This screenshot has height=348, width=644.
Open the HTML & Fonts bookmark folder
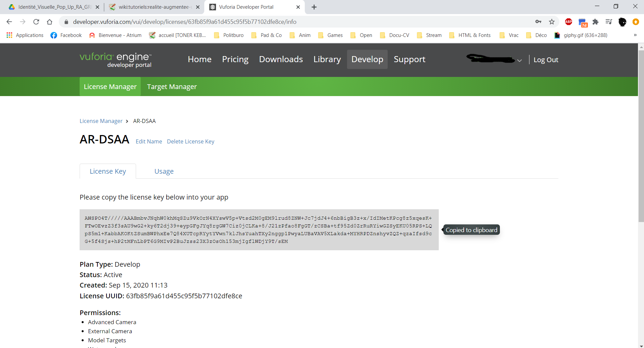tap(470, 35)
